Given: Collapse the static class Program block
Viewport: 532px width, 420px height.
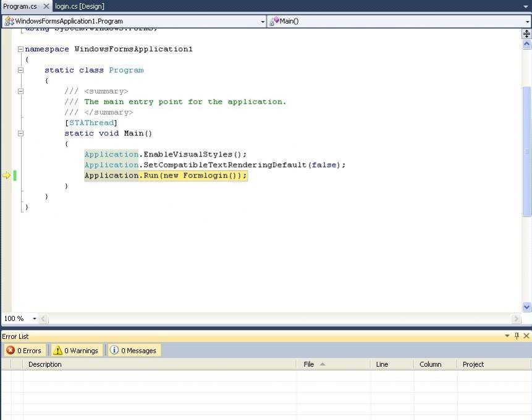Looking at the screenshot, I should pos(20,71).
